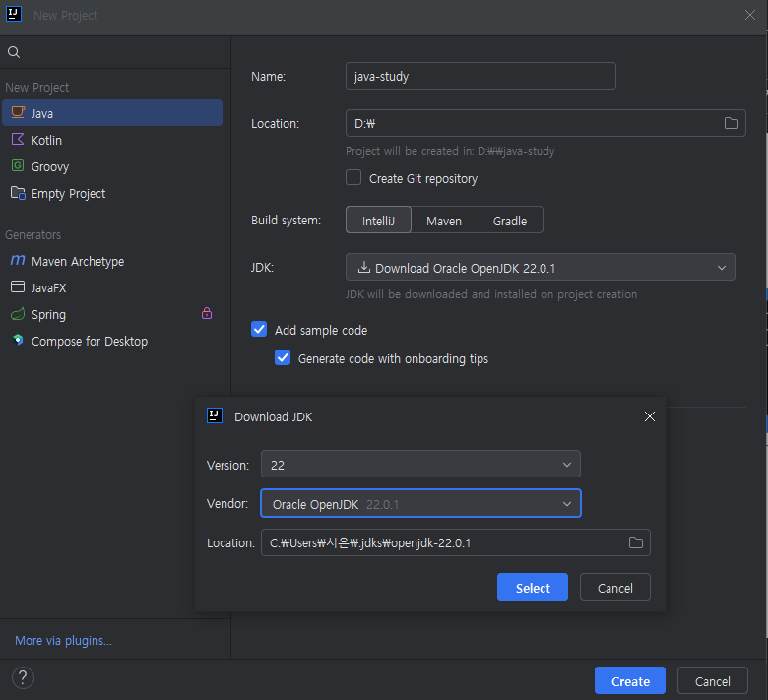This screenshot has height=700, width=768.
Task: Click the Kotlin logo icon
Action: [x=18, y=139]
